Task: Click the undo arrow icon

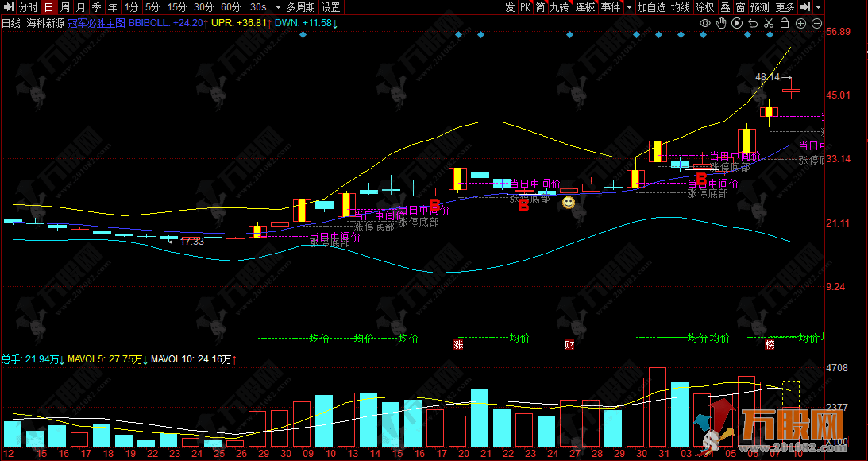Action: pos(752,24)
